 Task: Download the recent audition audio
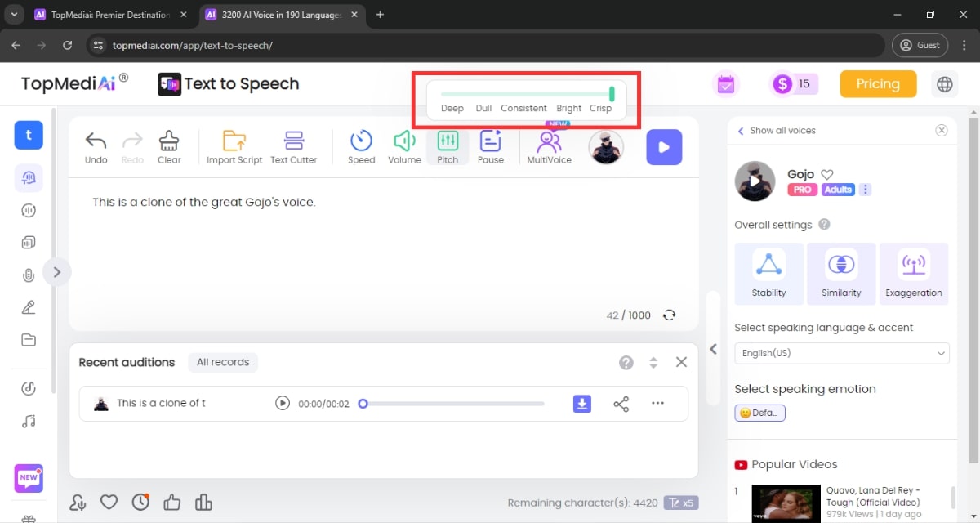coord(581,404)
